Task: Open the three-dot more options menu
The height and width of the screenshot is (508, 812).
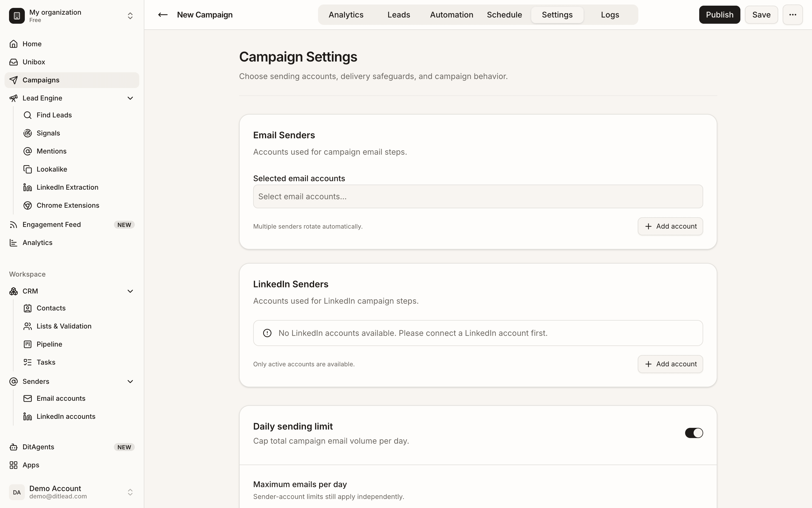Action: (793, 15)
